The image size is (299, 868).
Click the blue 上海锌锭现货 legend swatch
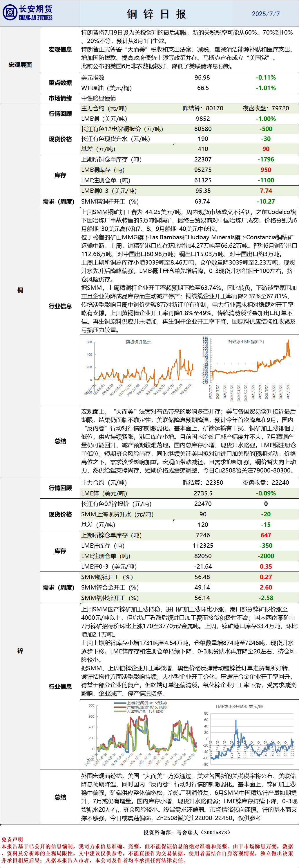pyautogui.click(x=120, y=703)
